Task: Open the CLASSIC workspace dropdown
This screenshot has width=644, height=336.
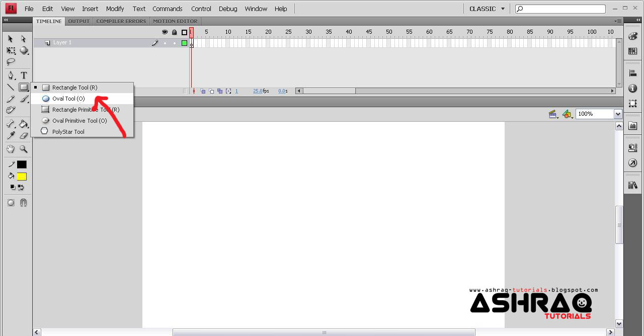Action: pyautogui.click(x=487, y=9)
